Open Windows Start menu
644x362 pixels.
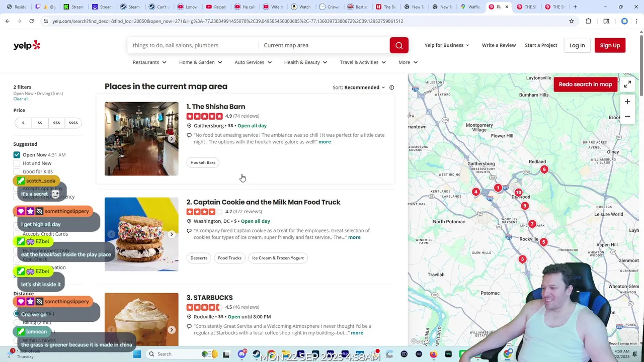(137, 354)
